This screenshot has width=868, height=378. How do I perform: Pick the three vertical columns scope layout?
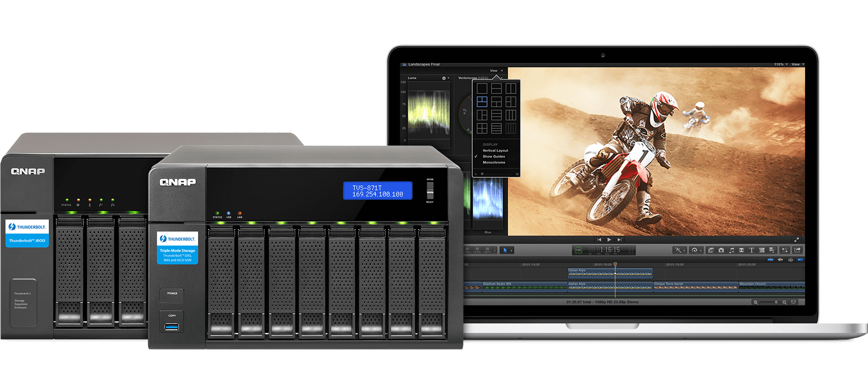click(511, 115)
